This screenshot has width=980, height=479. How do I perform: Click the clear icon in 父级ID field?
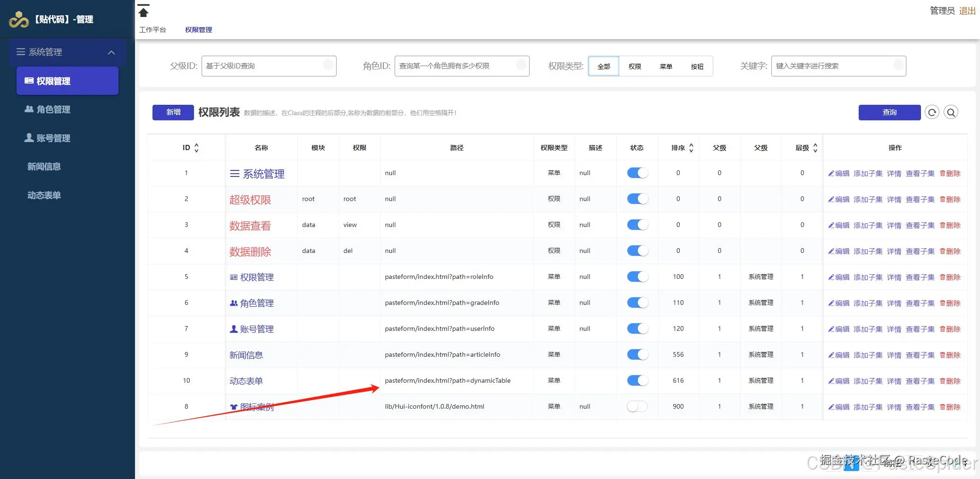[x=328, y=65]
